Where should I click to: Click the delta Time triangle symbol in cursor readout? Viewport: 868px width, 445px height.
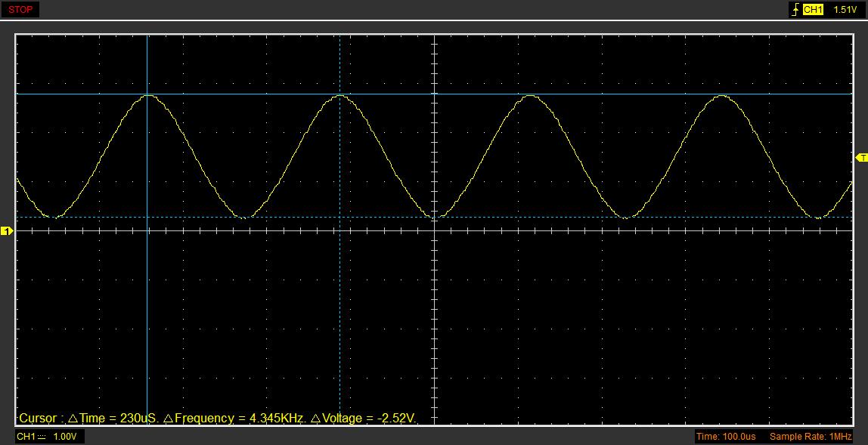pos(73,418)
